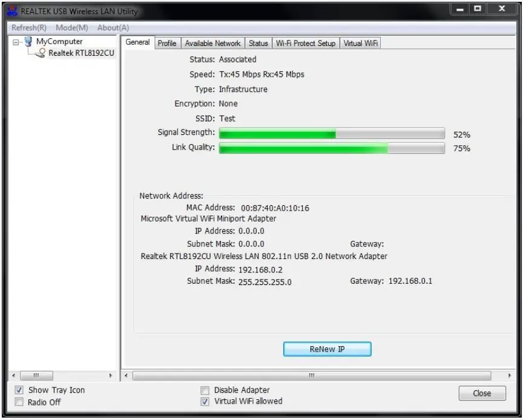Click the Close button
The height and width of the screenshot is (420, 523).
point(482,393)
